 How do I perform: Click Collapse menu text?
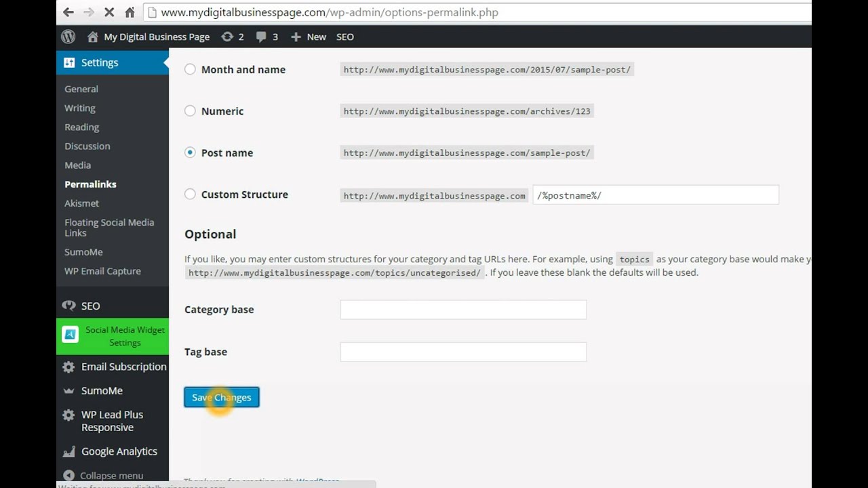[x=112, y=476]
